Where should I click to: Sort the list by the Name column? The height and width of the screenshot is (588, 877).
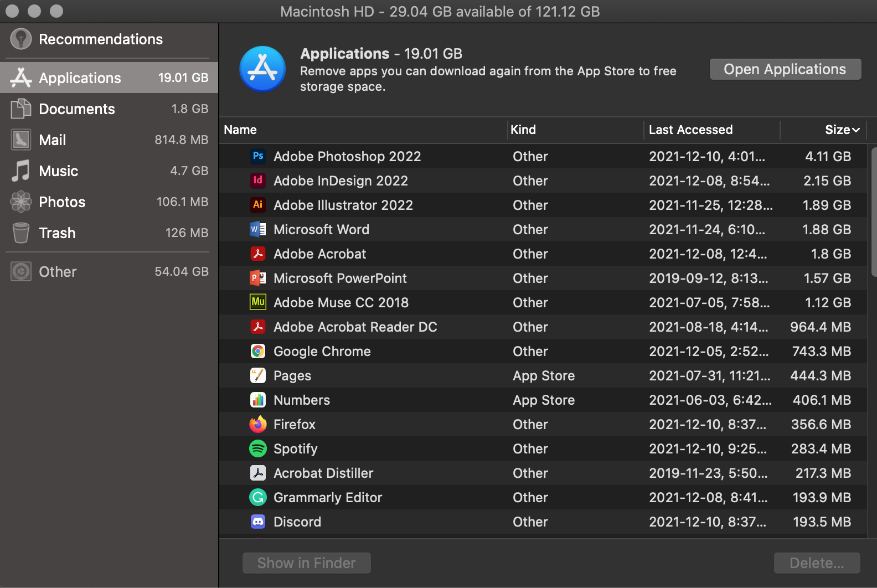(363, 130)
